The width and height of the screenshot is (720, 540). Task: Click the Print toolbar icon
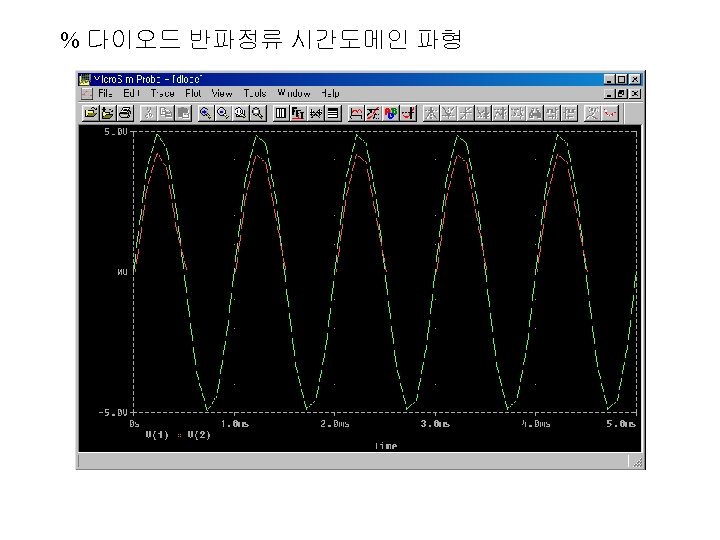125,113
